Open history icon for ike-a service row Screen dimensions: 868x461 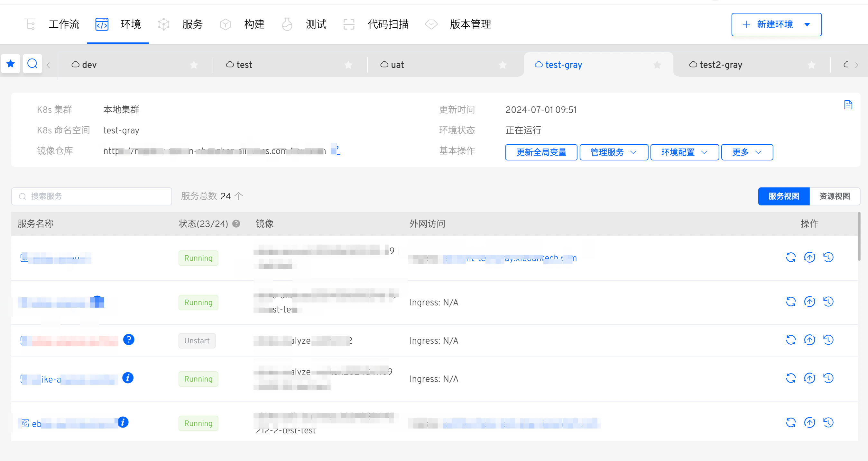828,378
